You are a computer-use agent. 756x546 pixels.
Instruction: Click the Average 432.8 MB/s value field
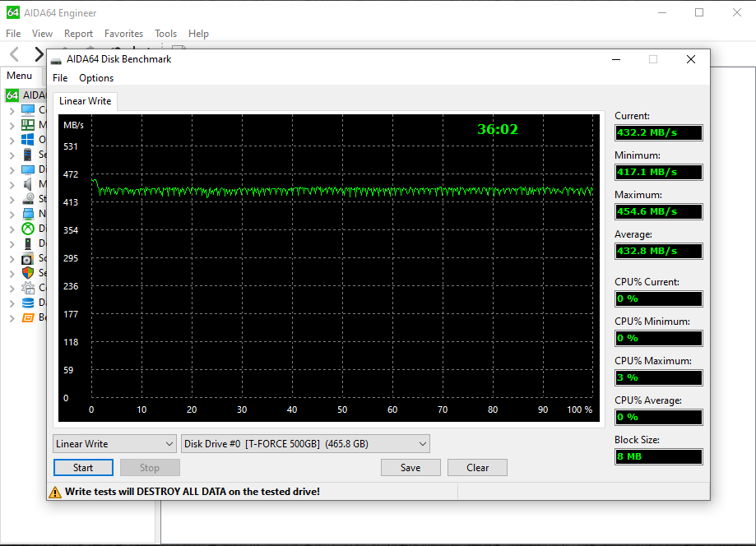point(658,251)
